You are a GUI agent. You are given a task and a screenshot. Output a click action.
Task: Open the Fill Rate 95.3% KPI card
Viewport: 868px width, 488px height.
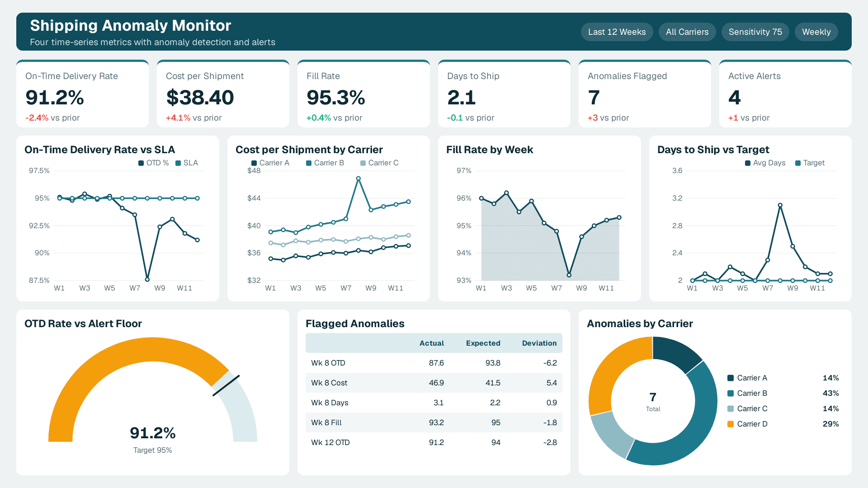click(x=363, y=94)
